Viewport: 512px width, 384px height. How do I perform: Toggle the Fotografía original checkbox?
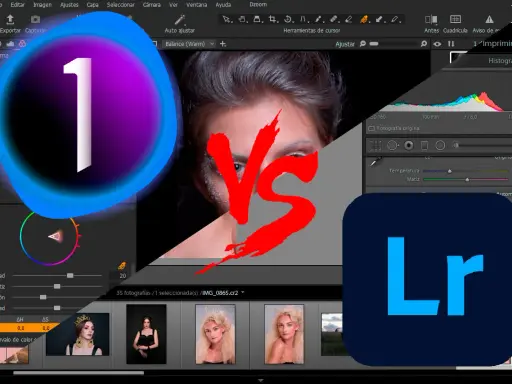371,128
